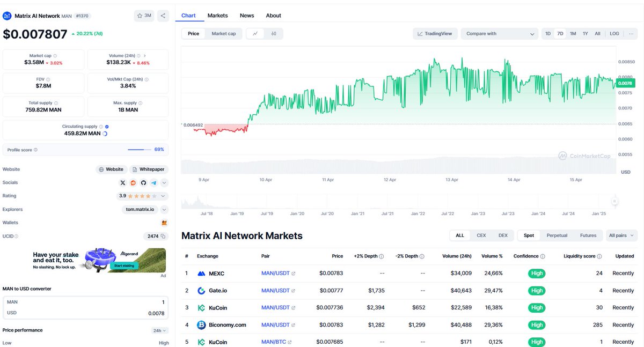The image size is (644, 347).
Task: Click Start staking in Algorand ad
Action: tap(124, 266)
